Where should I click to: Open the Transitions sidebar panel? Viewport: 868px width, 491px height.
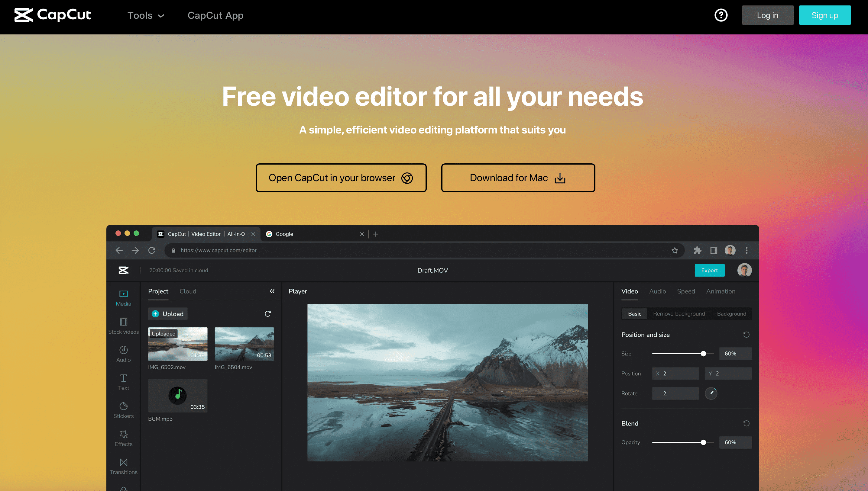tap(124, 466)
